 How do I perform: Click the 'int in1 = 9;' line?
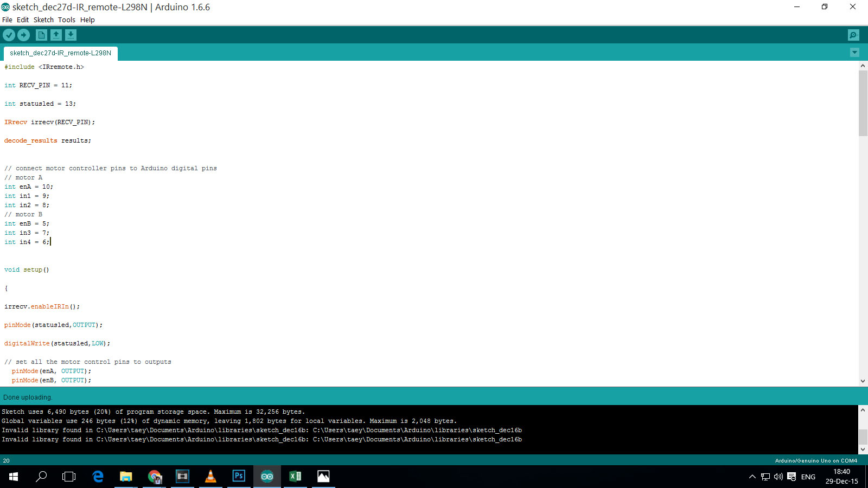(27, 196)
